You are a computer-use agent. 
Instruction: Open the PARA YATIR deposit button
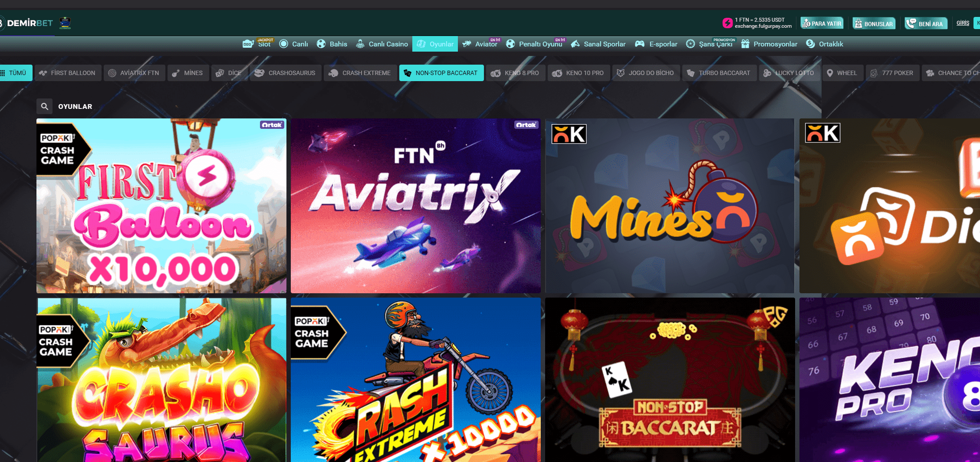click(822, 23)
